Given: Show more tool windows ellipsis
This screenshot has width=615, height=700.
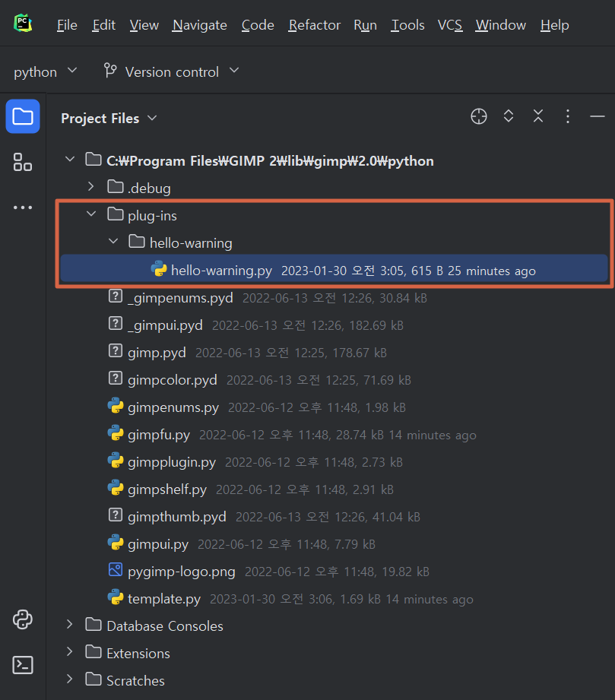Looking at the screenshot, I should (23, 207).
